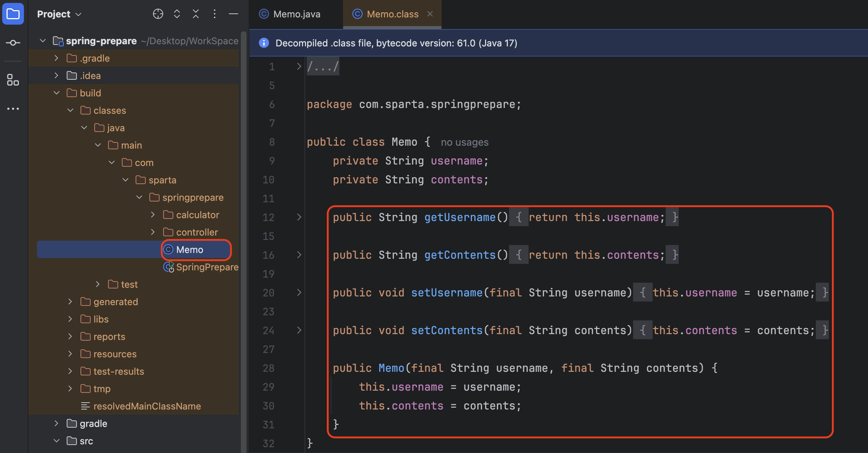
Task: Toggle fold of getUsername method
Action: [x=299, y=217]
